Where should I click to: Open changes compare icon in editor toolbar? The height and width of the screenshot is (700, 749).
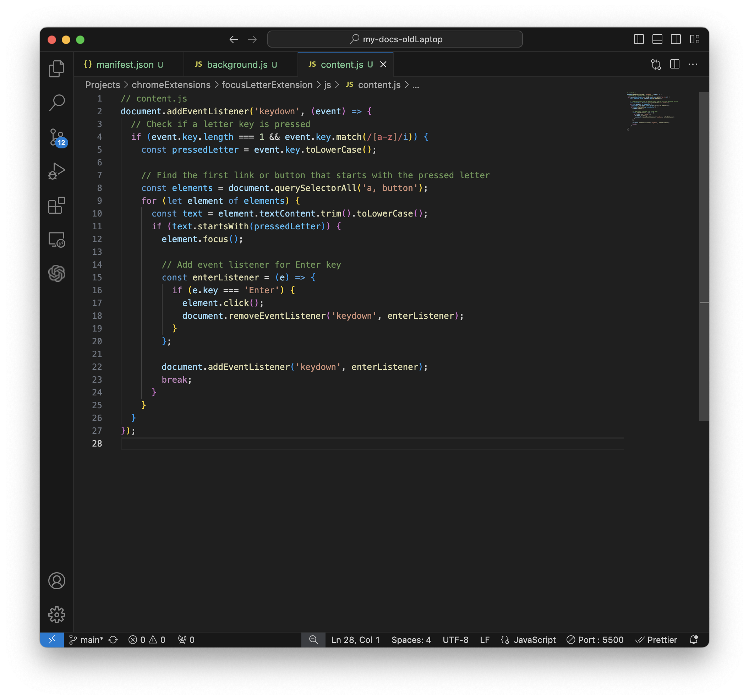(x=656, y=64)
